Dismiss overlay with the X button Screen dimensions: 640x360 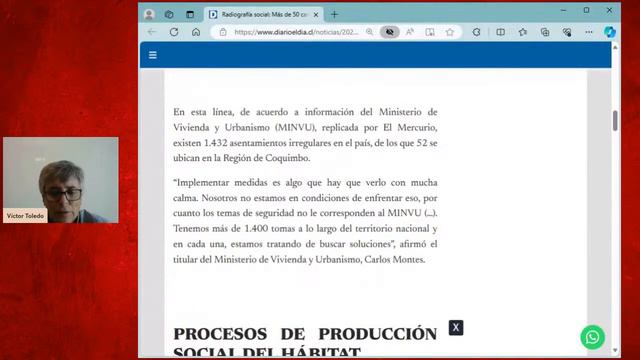(x=456, y=327)
